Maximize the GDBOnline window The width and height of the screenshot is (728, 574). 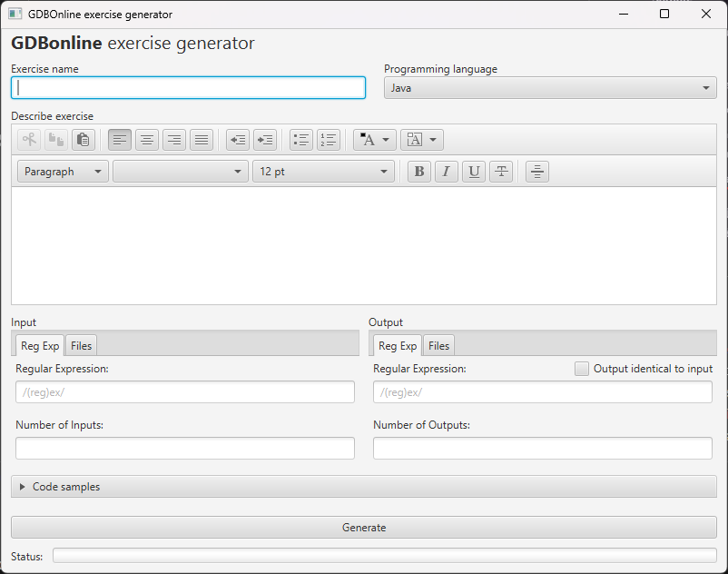pyautogui.click(x=664, y=14)
